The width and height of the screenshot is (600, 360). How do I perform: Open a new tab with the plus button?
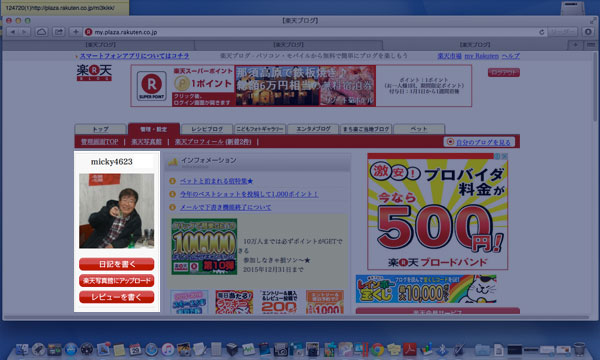click(576, 45)
